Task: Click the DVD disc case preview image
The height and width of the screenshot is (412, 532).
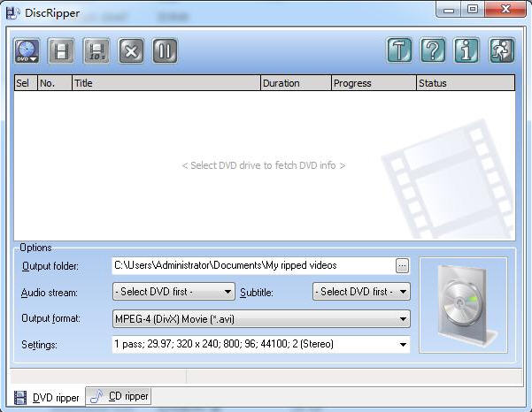Action: click(464, 305)
